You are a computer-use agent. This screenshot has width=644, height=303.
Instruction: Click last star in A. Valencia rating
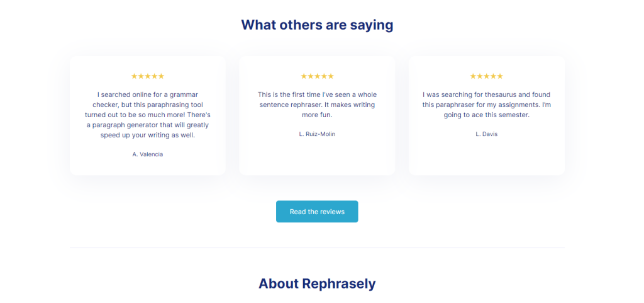pos(162,76)
